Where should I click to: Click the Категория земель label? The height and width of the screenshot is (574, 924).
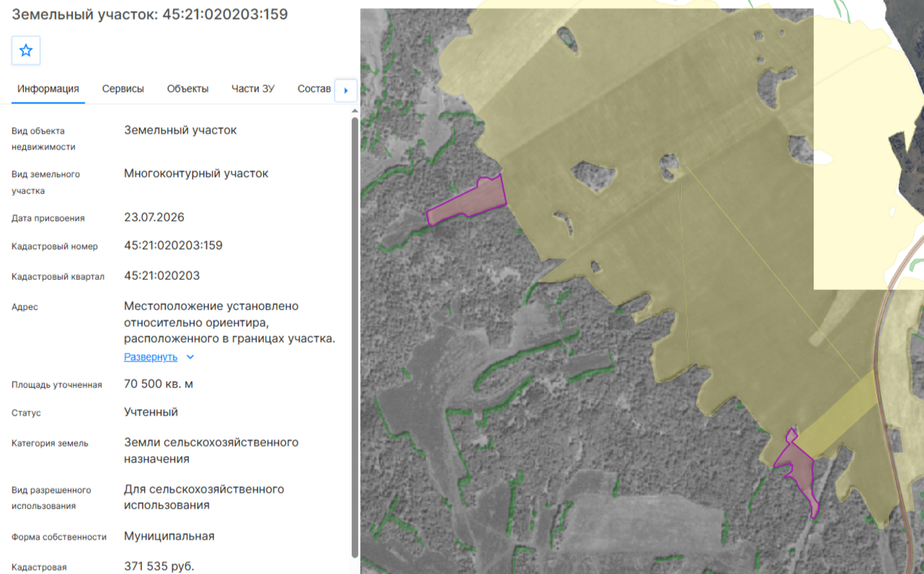tap(50, 443)
